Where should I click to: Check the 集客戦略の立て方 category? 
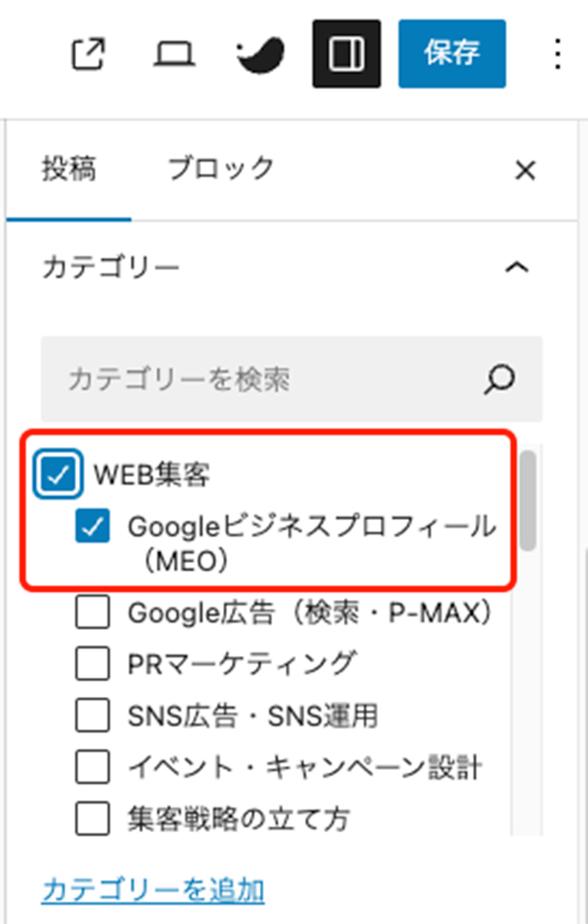pyautogui.click(x=94, y=817)
